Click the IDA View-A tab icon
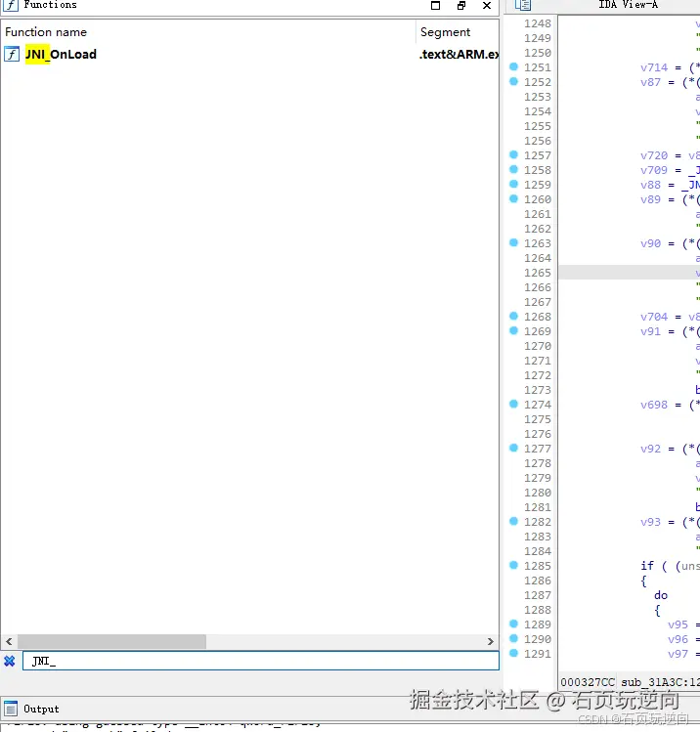The height and width of the screenshot is (732, 700). pos(523,5)
